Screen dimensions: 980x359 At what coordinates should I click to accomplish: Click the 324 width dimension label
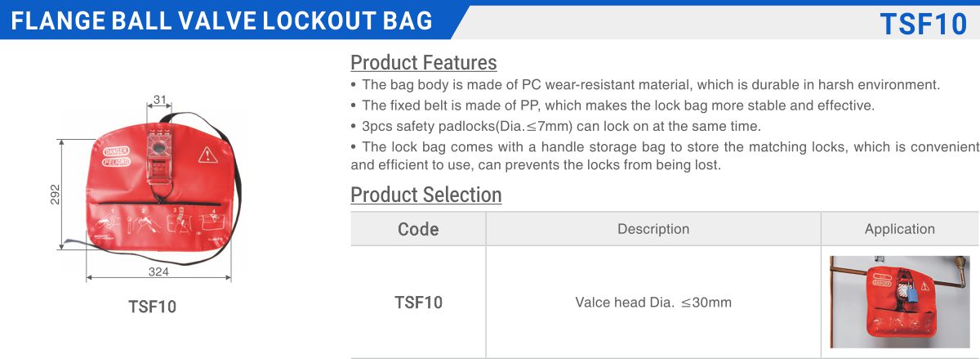(x=158, y=270)
